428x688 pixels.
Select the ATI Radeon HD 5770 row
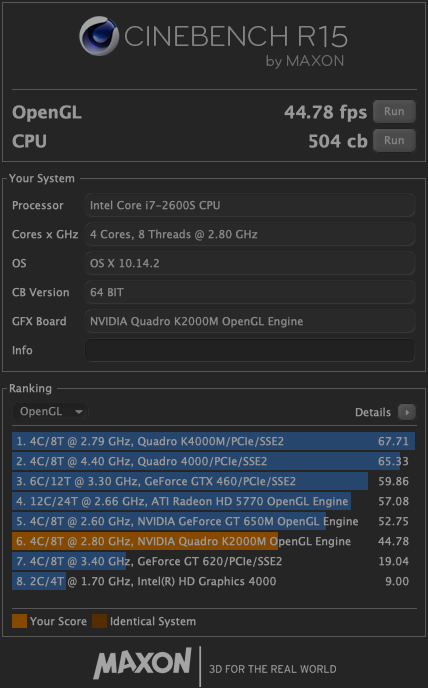(213, 501)
